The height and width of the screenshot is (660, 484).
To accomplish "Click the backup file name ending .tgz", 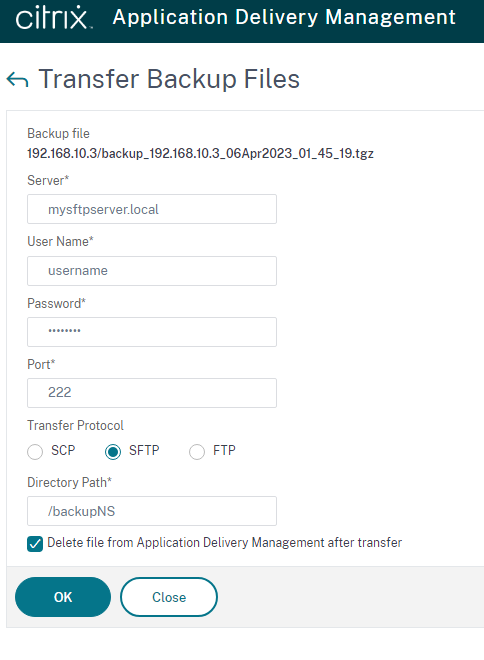I will pos(200,153).
